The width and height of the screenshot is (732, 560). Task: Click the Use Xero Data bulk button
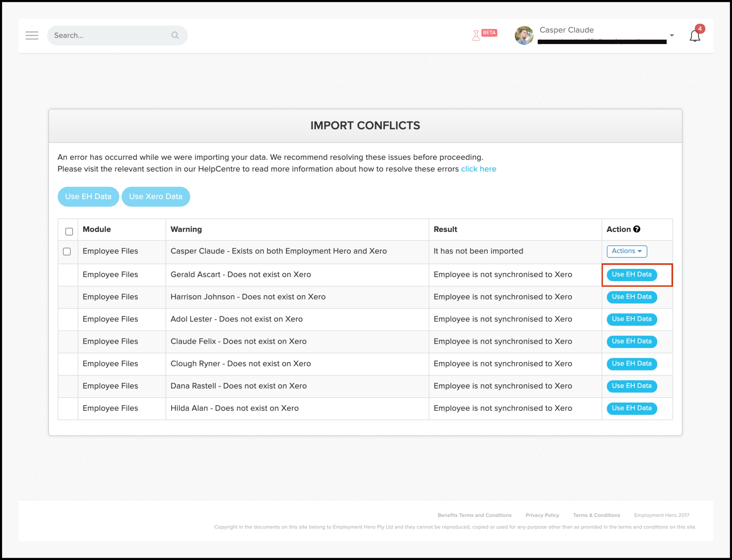[156, 197]
